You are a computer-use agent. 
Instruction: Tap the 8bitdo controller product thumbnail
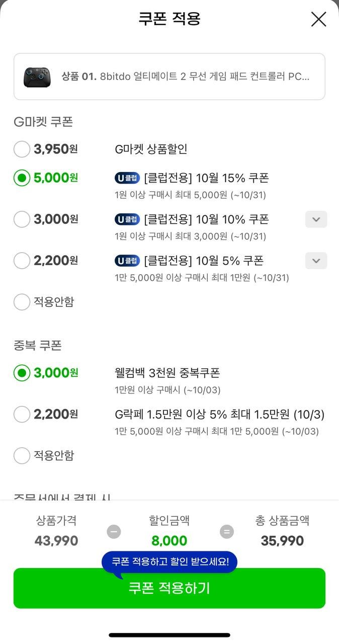point(37,77)
